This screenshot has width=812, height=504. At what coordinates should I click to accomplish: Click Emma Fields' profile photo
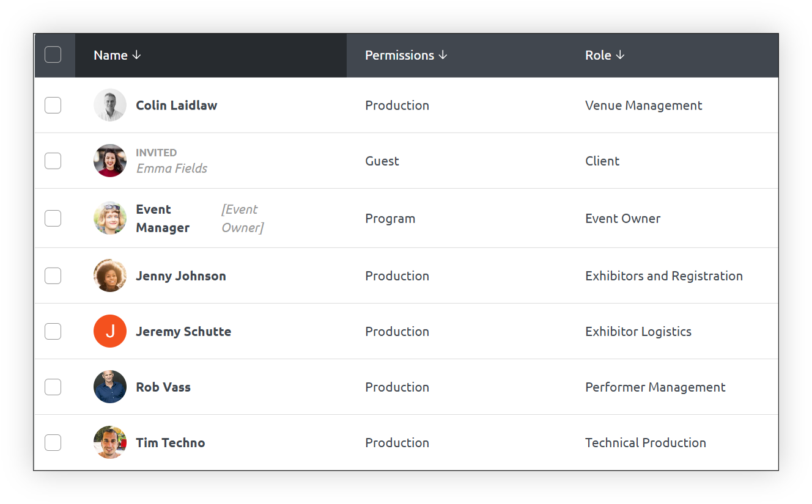click(x=110, y=161)
